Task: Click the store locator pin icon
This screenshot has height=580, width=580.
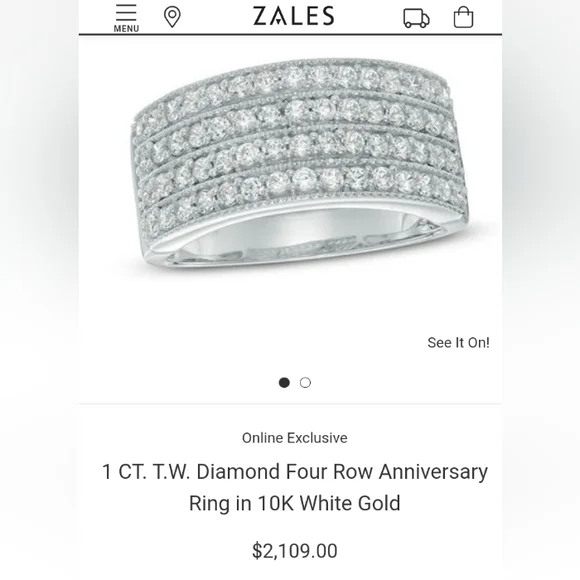Action: (x=172, y=17)
